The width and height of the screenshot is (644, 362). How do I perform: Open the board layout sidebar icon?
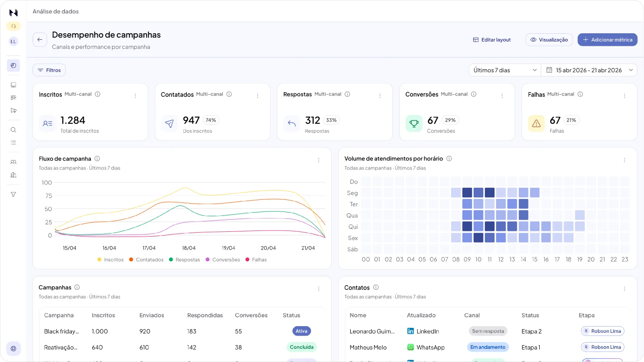pyautogui.click(x=13, y=98)
